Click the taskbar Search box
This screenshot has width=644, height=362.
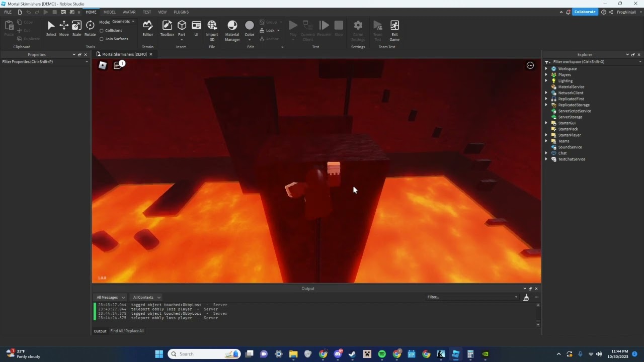point(204,354)
